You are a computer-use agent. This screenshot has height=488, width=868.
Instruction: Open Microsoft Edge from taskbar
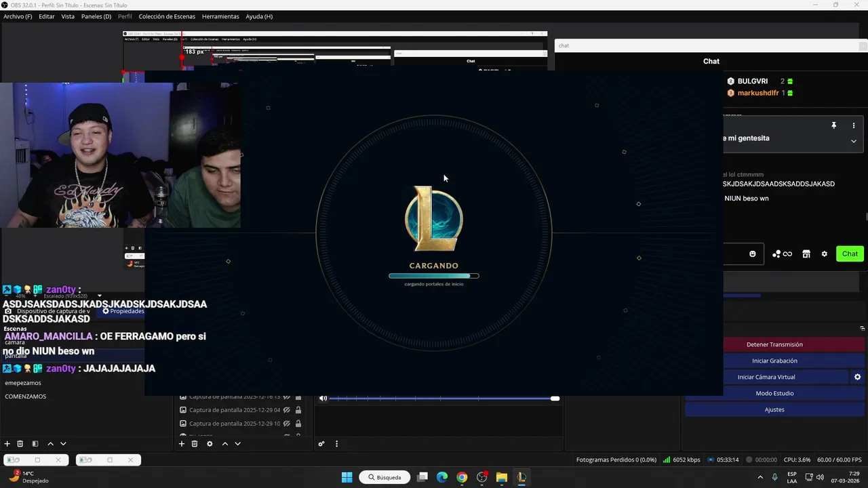coord(442,477)
